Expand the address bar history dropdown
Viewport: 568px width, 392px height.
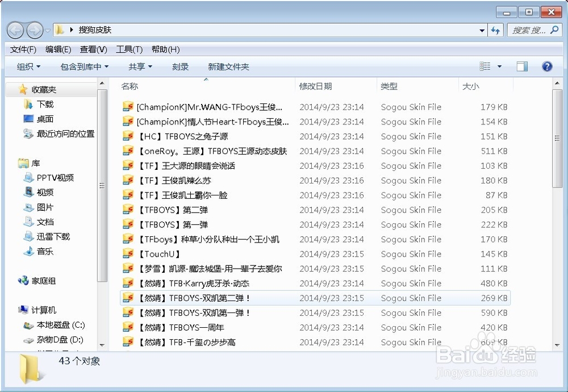click(x=482, y=31)
